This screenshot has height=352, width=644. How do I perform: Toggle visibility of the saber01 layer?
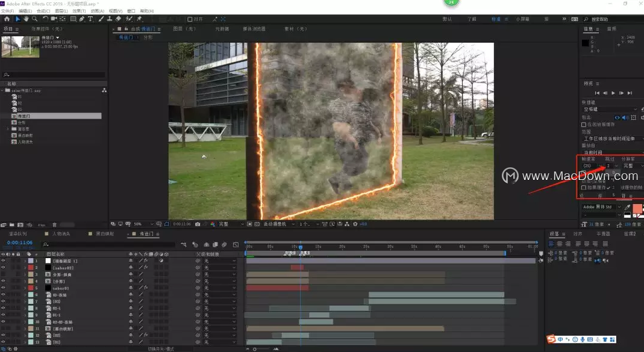(x=3, y=288)
